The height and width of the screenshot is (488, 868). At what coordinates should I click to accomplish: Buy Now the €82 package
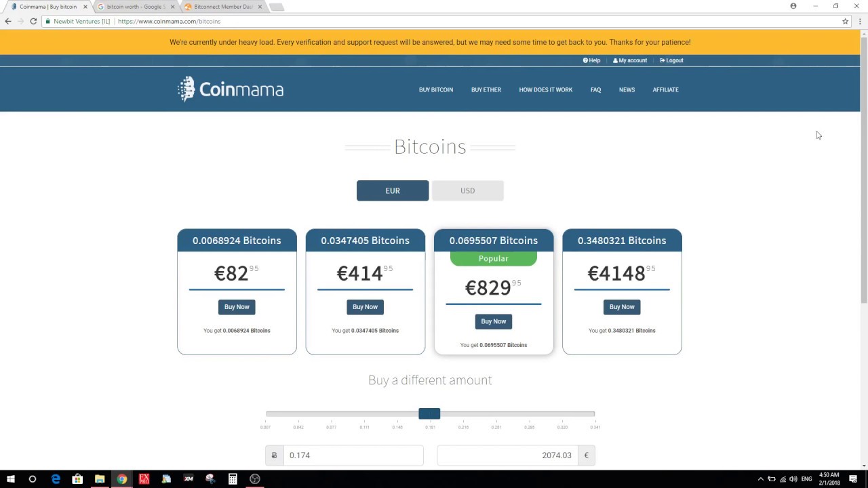pos(237,307)
